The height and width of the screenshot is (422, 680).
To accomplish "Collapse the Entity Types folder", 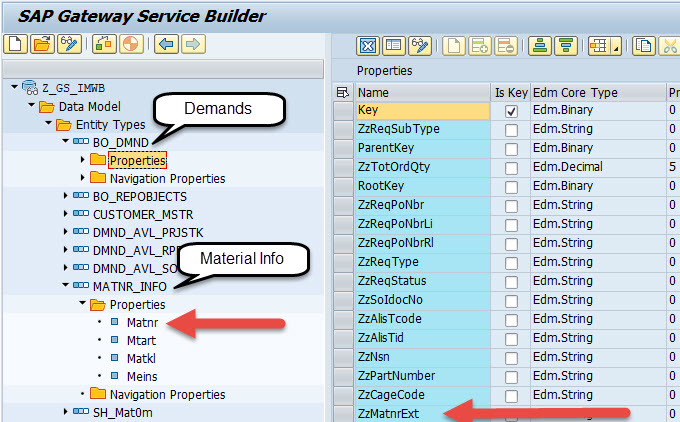I will (x=49, y=123).
